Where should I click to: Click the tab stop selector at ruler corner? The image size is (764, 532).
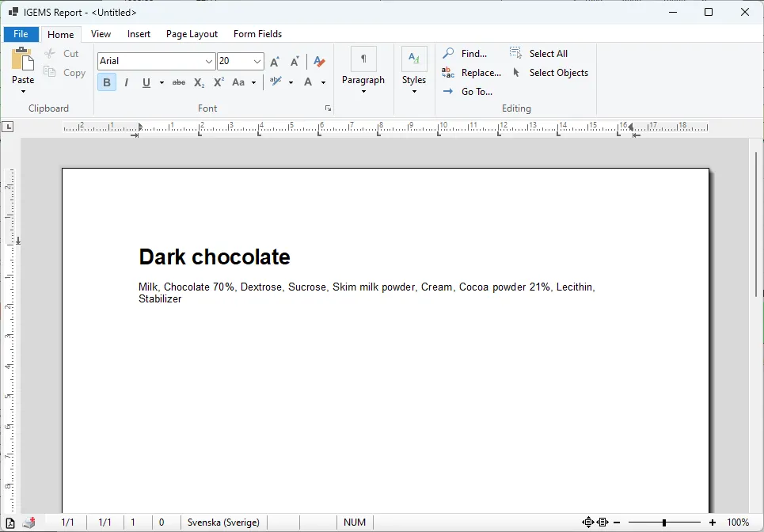coord(8,127)
